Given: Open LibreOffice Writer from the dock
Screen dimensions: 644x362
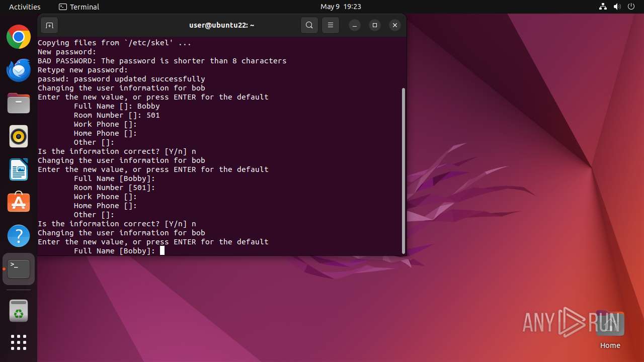Looking at the screenshot, I should pyautogui.click(x=19, y=169).
